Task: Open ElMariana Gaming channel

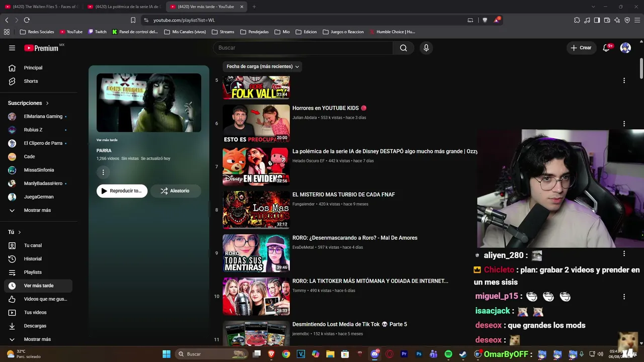Action: 39,116
